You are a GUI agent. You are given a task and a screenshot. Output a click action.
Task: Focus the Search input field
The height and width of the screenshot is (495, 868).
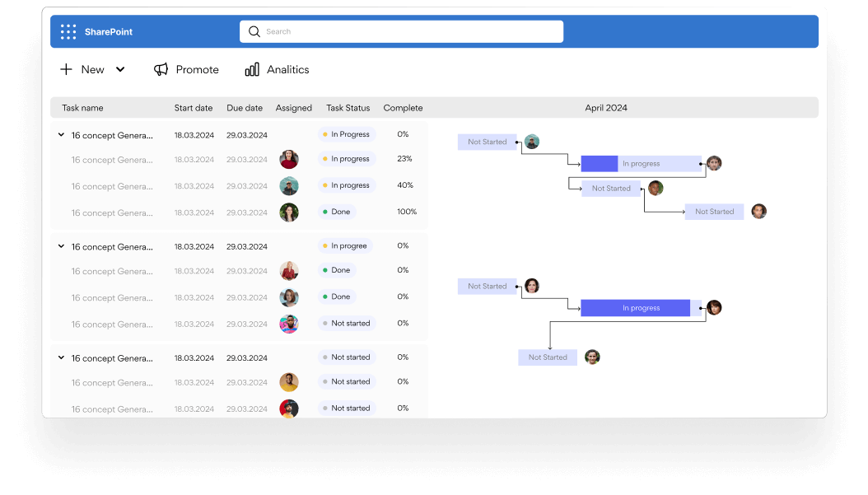[401, 31]
